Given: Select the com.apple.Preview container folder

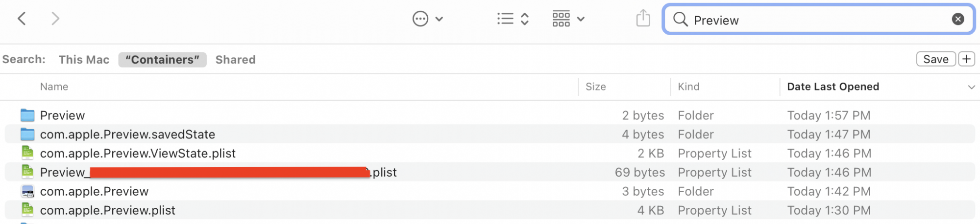Looking at the screenshot, I should point(27,191).
